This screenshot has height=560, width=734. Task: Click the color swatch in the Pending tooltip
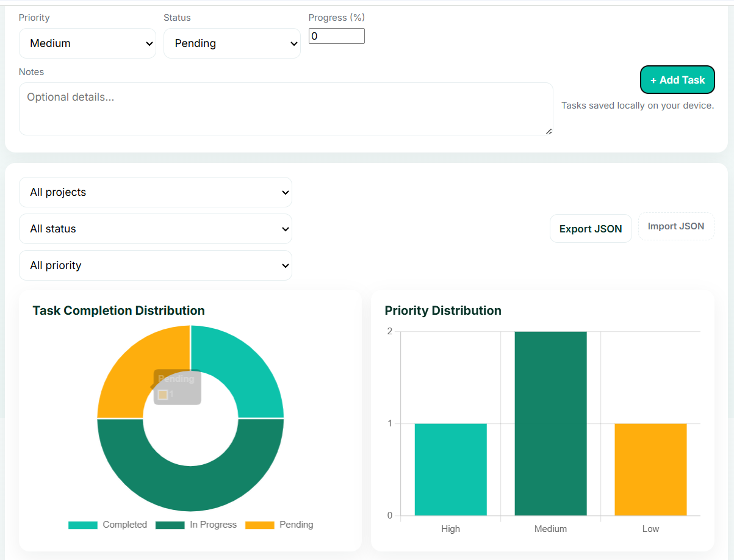coord(162,395)
